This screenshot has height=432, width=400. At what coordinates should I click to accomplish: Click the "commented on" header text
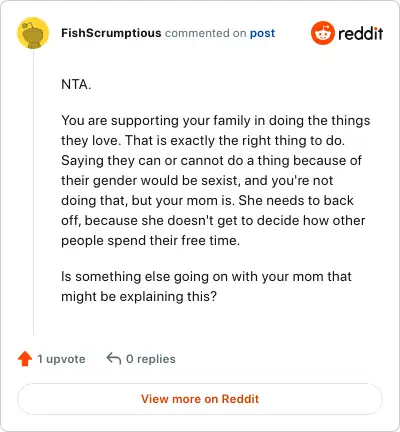[206, 33]
